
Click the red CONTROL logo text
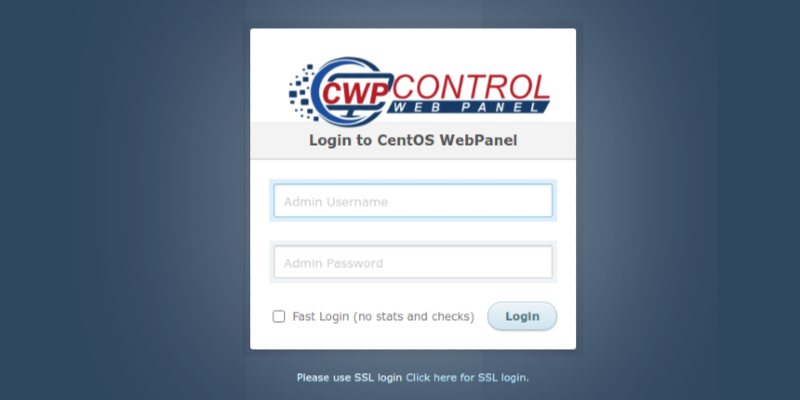point(471,86)
